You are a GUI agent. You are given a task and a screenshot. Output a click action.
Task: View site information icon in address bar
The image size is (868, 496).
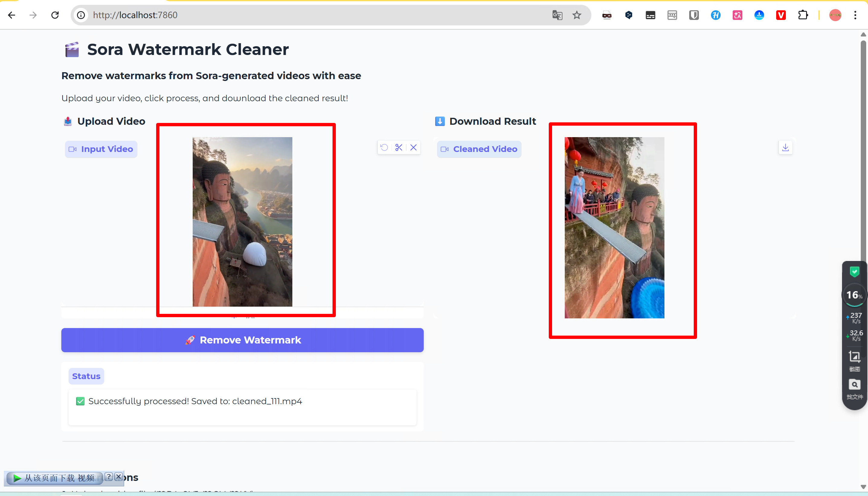point(81,15)
